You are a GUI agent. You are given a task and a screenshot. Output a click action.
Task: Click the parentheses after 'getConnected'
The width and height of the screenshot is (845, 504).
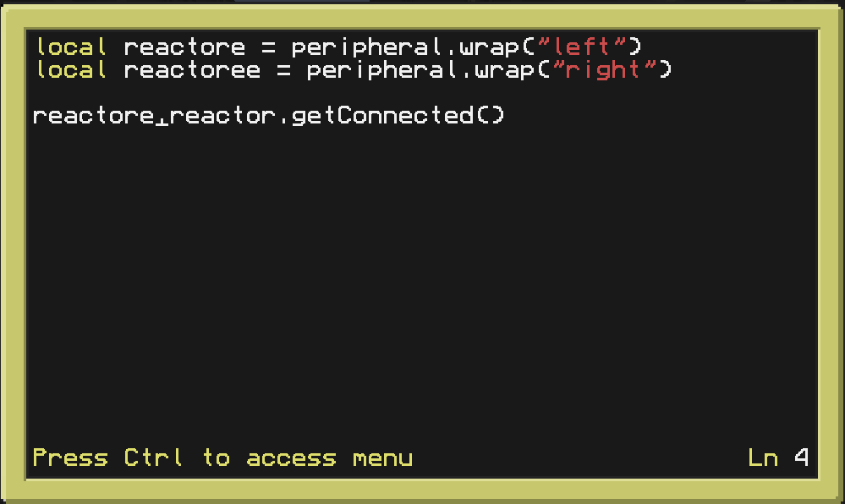coord(489,116)
